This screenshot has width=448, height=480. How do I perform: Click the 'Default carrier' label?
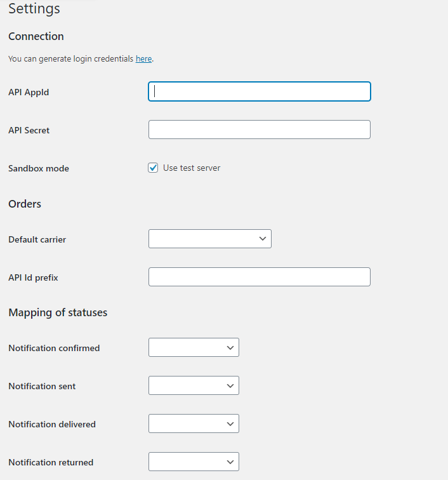pos(37,239)
